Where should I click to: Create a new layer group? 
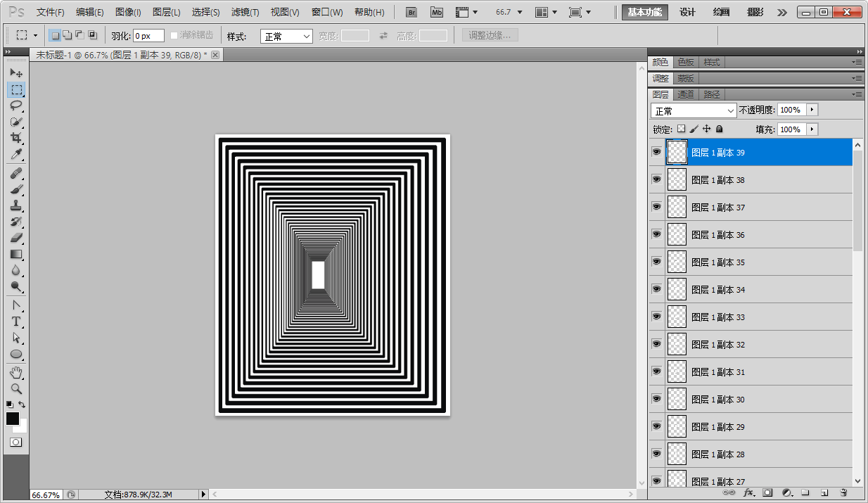pos(805,492)
